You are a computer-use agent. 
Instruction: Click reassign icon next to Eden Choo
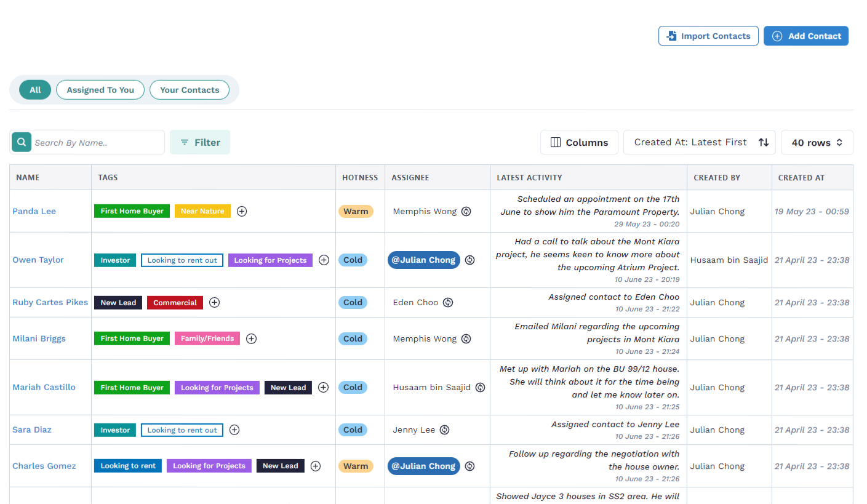click(x=448, y=303)
